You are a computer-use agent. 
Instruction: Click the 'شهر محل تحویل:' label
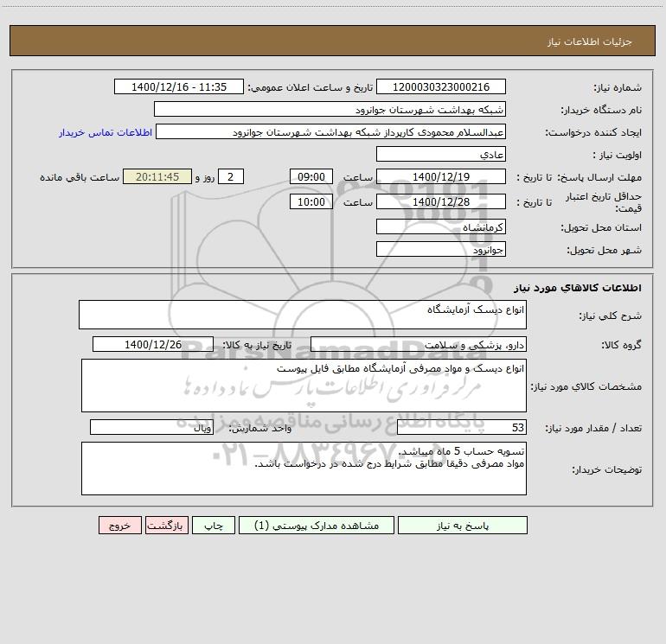click(x=605, y=251)
